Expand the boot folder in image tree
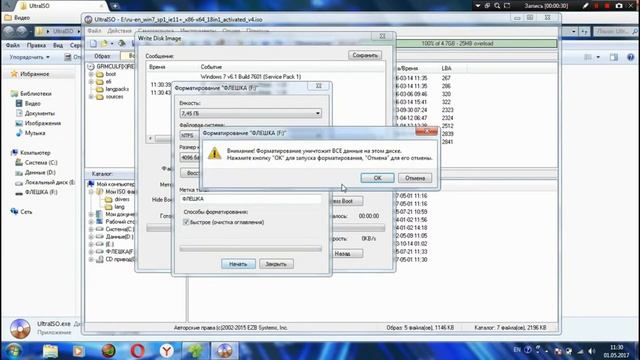The height and width of the screenshot is (360, 640). 91,74
